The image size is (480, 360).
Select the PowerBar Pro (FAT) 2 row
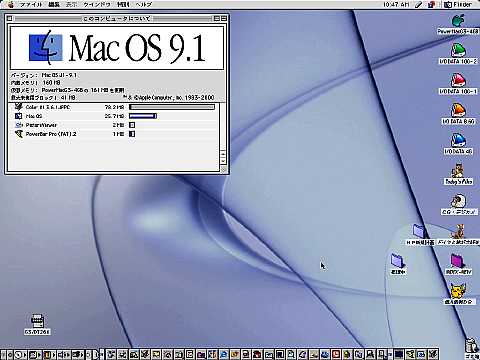click(113, 134)
